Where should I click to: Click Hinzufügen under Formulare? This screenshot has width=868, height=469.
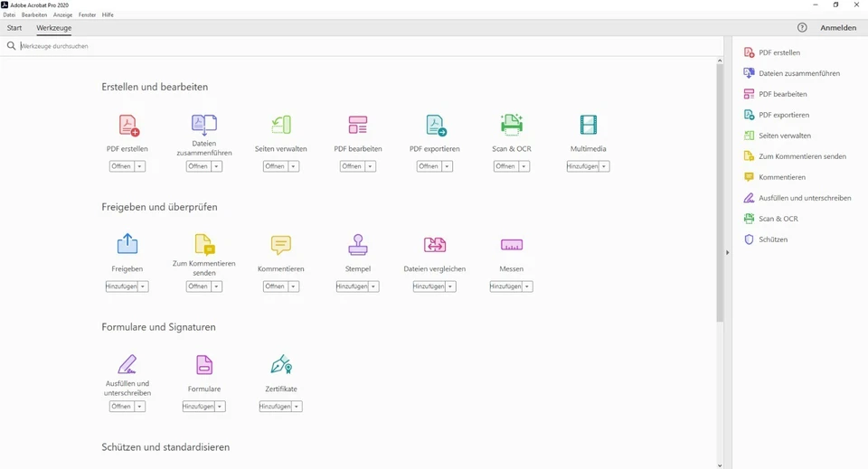point(198,407)
